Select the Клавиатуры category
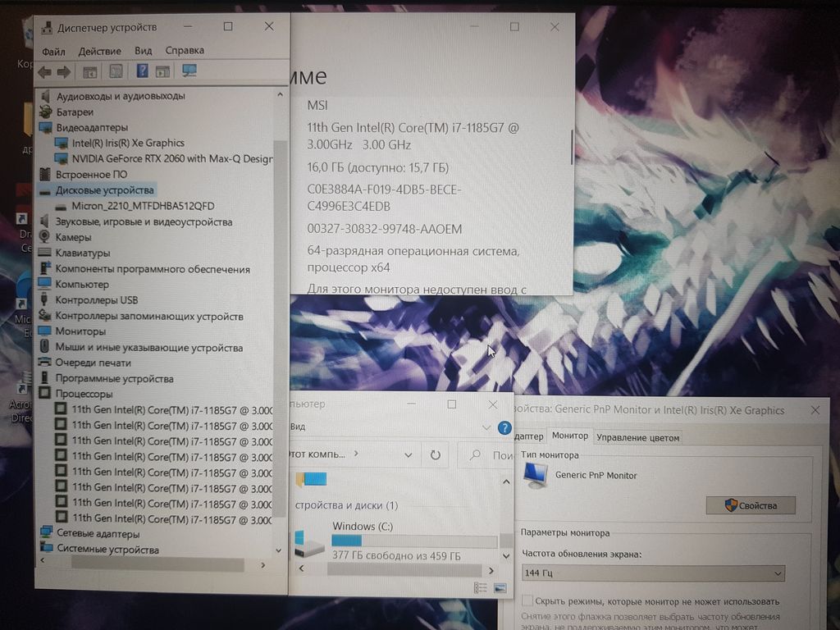Image resolution: width=840 pixels, height=630 pixels. click(x=83, y=253)
